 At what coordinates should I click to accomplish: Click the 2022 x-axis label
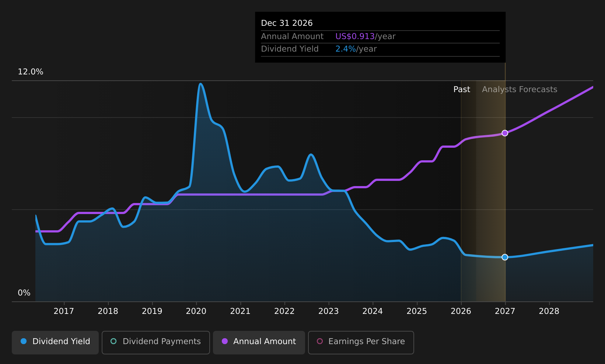pos(284,311)
